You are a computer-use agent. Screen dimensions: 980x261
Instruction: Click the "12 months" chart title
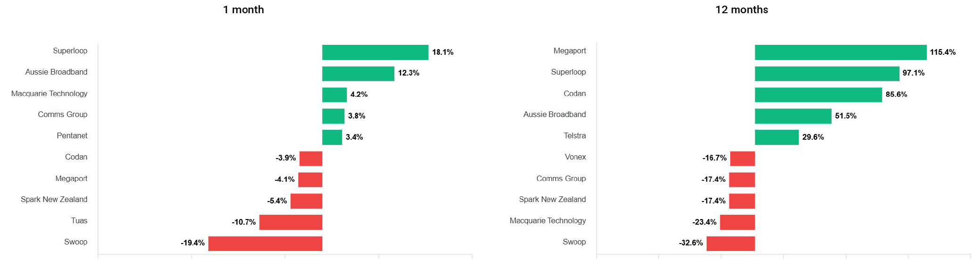pos(741,10)
